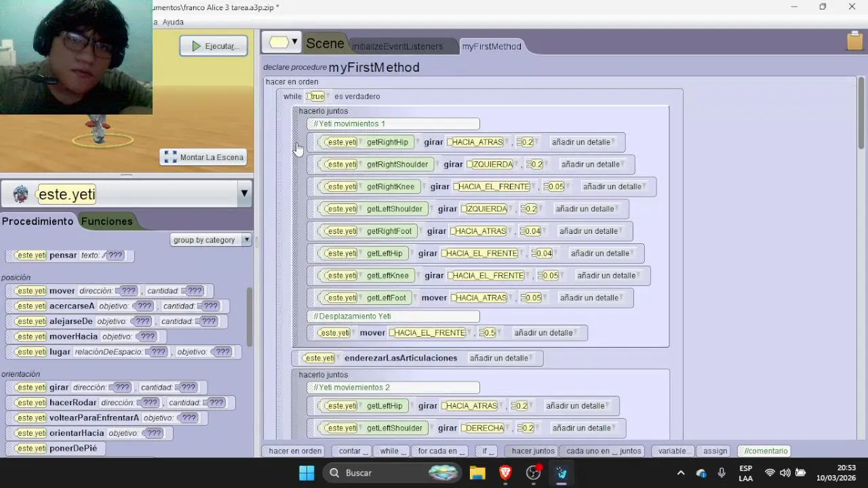Select the lugar procedure tile
This screenshot has height=488, width=868.
click(123, 352)
